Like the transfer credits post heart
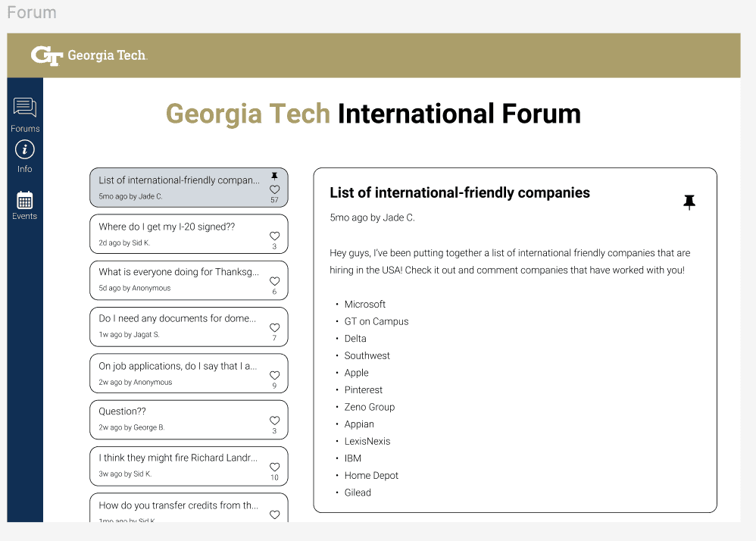Viewport: 756px width, 541px height. coord(274,514)
